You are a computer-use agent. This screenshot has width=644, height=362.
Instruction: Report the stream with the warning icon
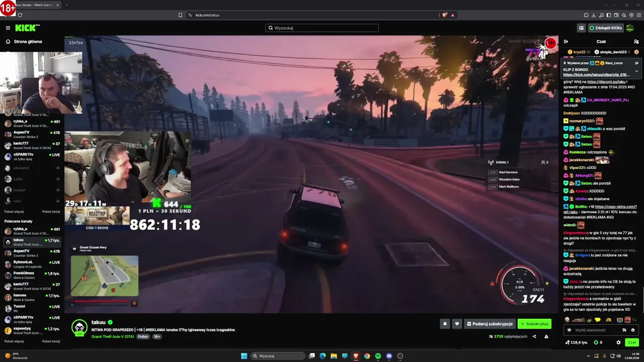[x=546, y=336]
